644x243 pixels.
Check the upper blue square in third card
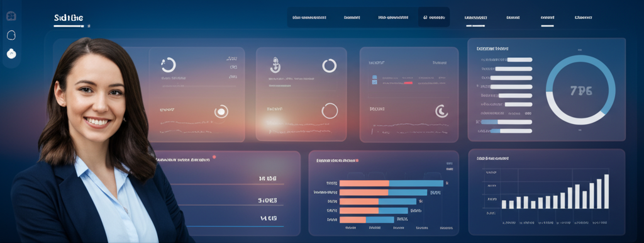(x=375, y=77)
